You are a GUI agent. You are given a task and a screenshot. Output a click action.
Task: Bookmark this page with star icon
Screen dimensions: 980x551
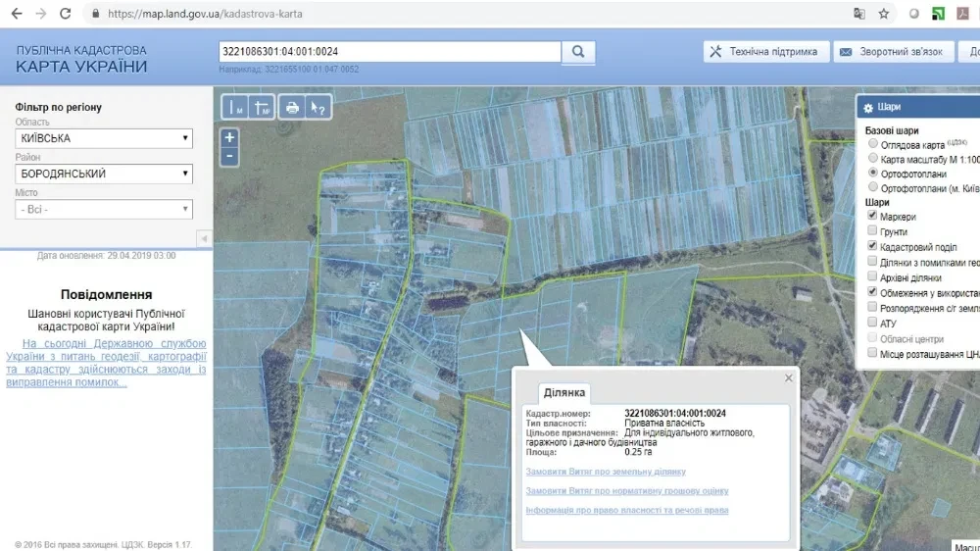[883, 14]
